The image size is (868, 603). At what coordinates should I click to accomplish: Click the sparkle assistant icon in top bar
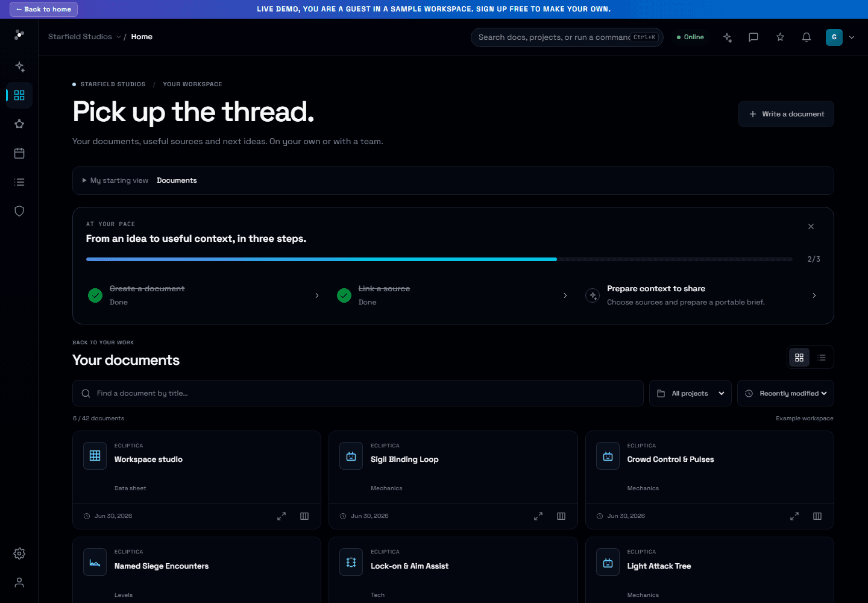pos(728,37)
